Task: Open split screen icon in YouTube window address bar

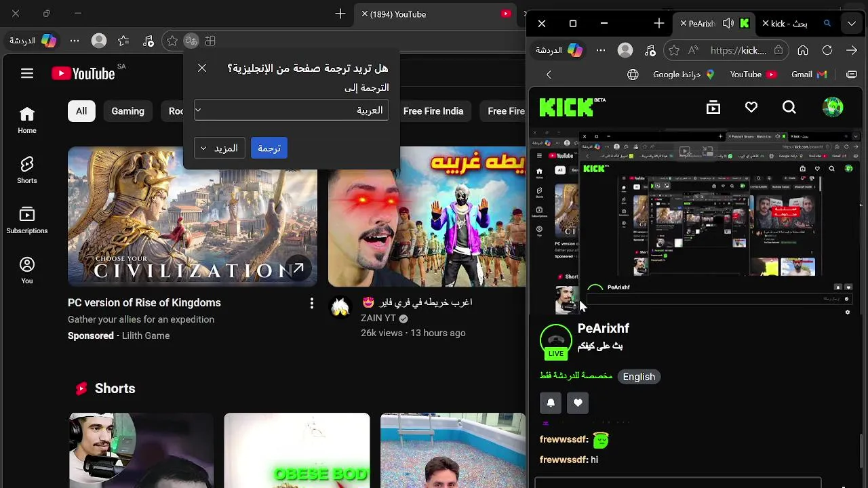Action: pos(210,41)
